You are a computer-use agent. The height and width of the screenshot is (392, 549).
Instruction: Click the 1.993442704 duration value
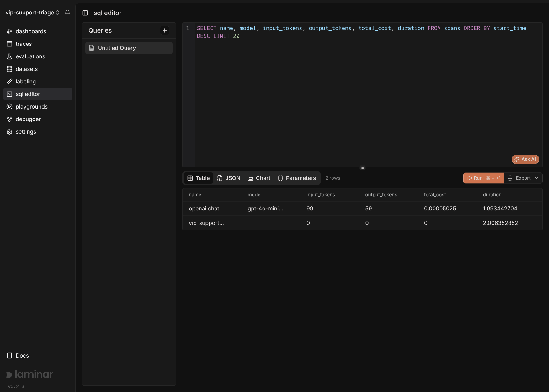click(500, 209)
